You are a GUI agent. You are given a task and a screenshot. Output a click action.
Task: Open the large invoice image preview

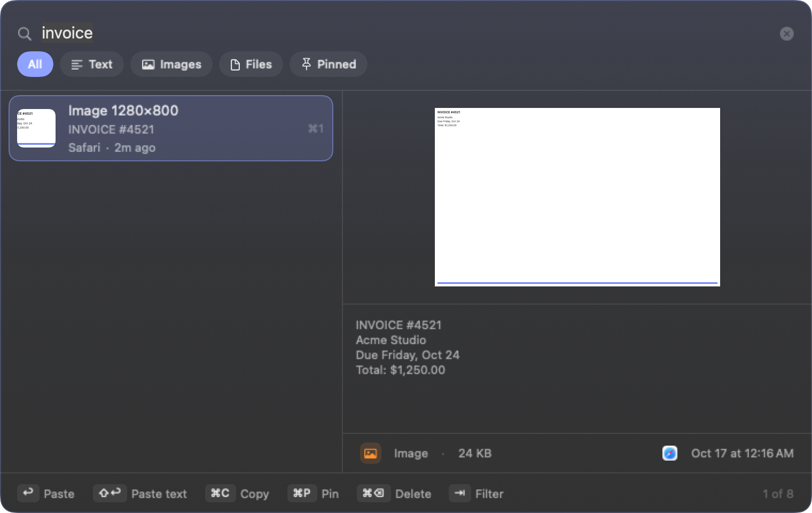click(577, 197)
